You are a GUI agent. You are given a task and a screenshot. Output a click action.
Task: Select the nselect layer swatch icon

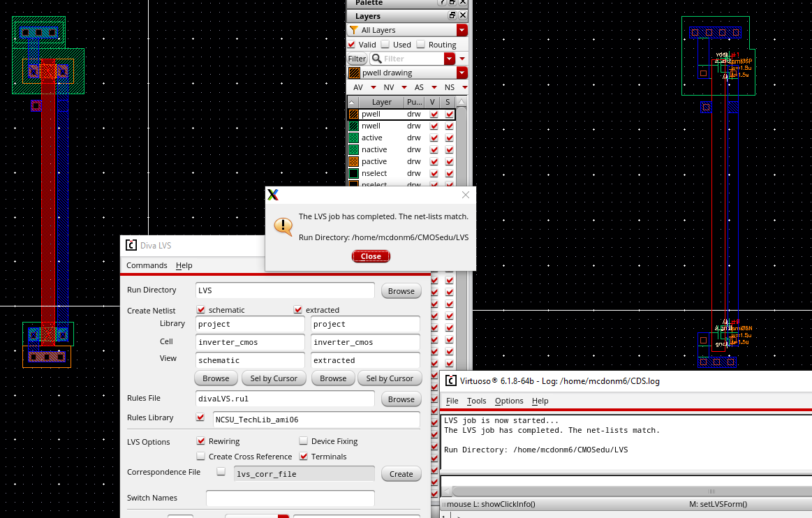click(354, 174)
